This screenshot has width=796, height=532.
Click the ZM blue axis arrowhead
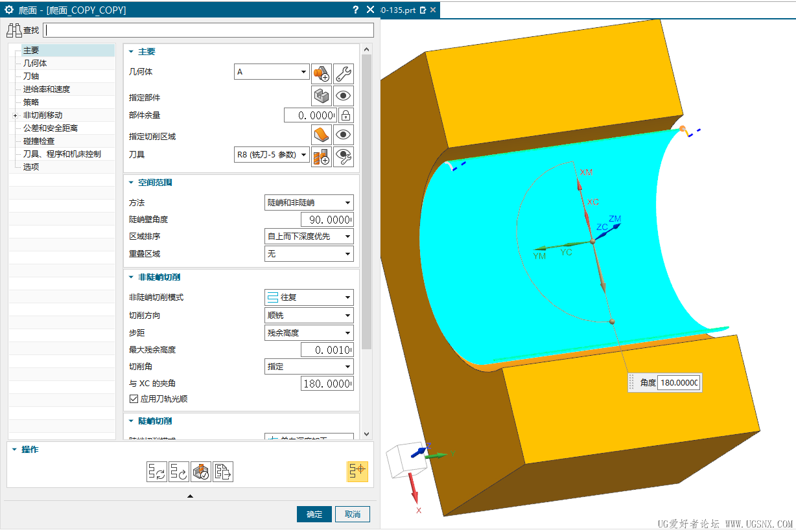[x=615, y=226]
